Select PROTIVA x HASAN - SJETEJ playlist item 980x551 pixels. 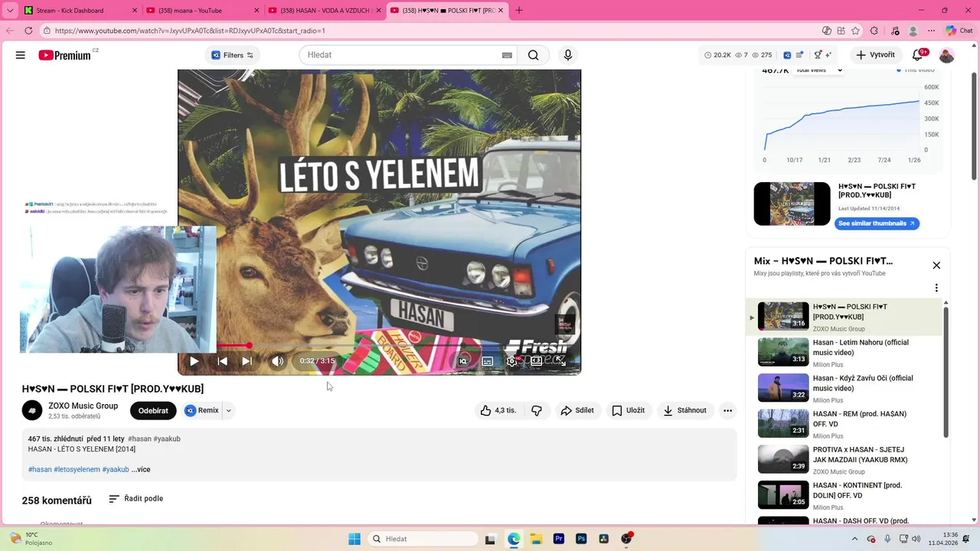[844, 459]
